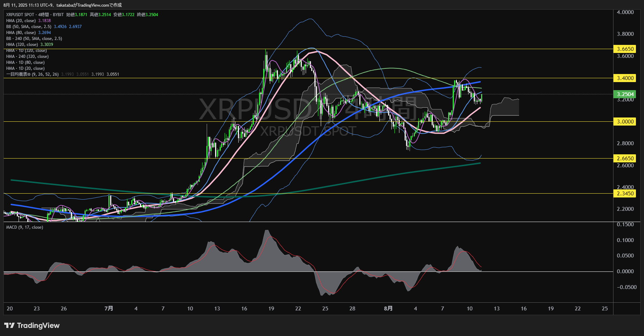The image size is (644, 336).
Task: Click the 28 date label on time axis
Action: coord(352,309)
